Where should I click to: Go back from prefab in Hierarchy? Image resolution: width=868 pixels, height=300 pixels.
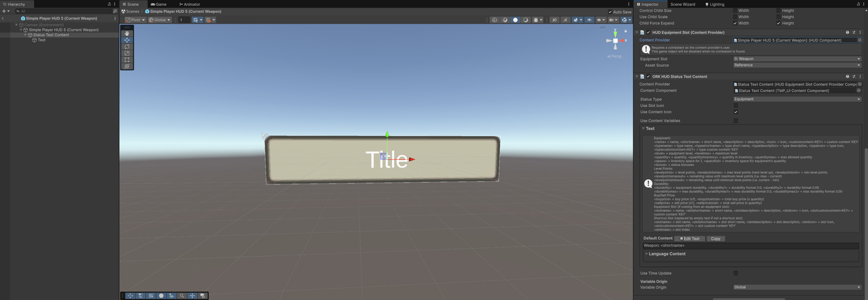[3, 18]
